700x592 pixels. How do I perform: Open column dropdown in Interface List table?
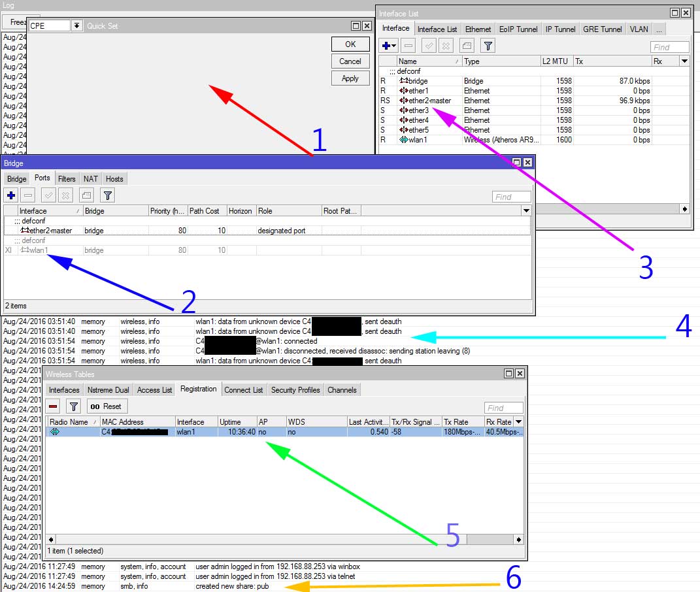pyautogui.click(x=684, y=61)
